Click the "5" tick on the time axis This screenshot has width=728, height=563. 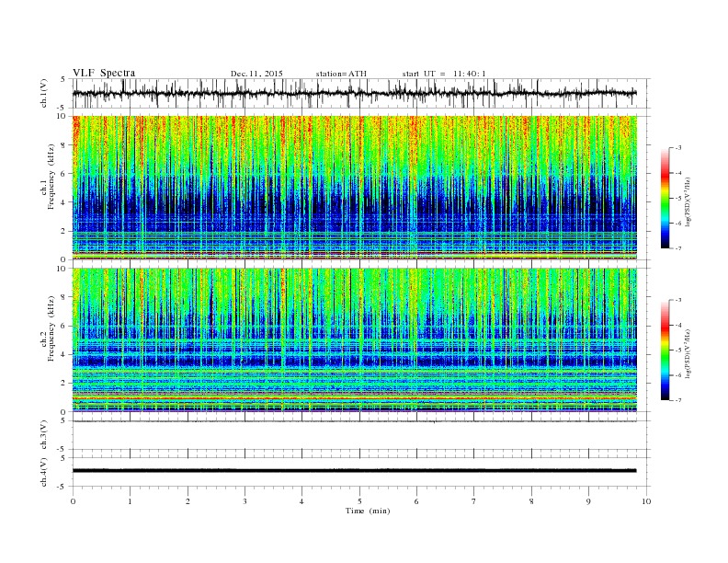359,501
